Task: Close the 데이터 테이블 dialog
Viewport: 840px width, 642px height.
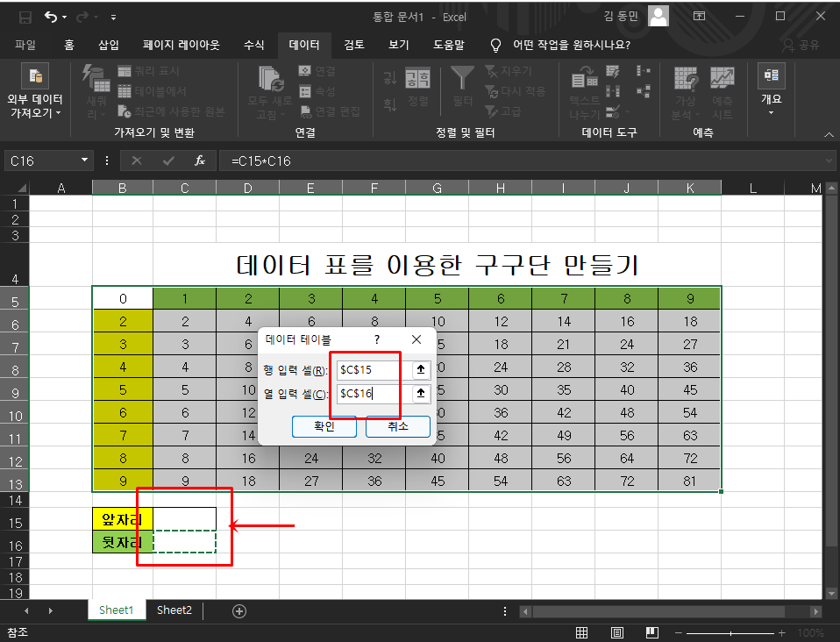Action: (416, 339)
